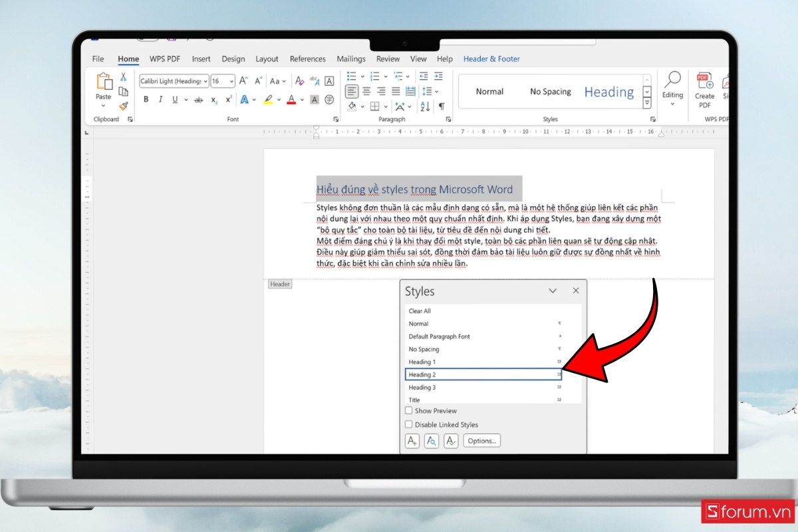Screen dimensions: 798x532
Task: Enable the Show Preview checkbox
Action: 409,411
